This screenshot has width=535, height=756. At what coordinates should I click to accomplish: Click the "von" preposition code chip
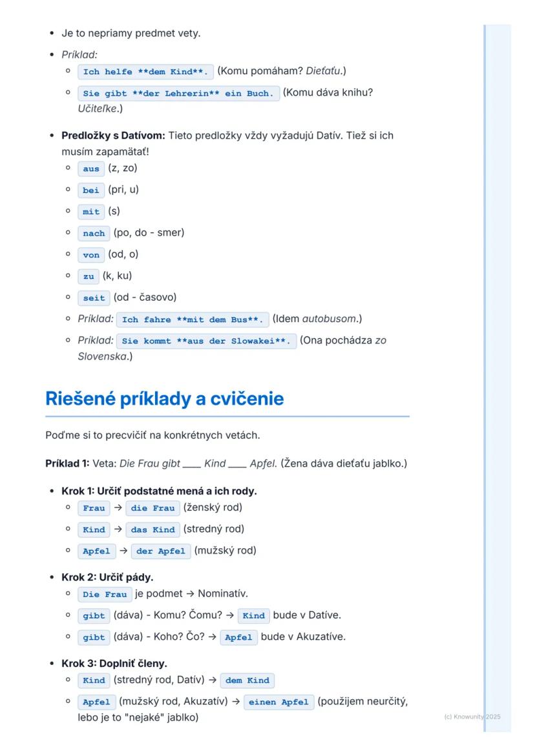(91, 255)
